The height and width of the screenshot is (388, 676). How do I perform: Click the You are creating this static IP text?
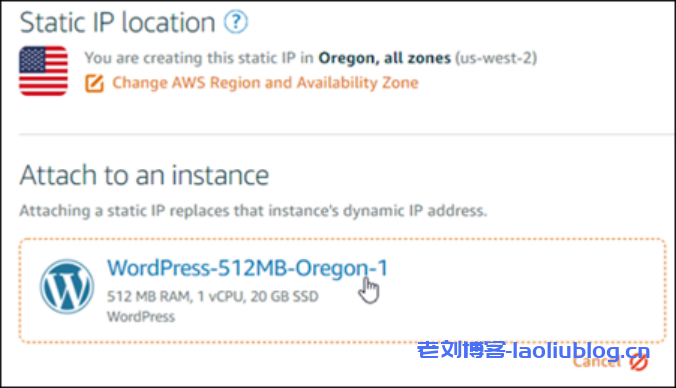(199, 58)
